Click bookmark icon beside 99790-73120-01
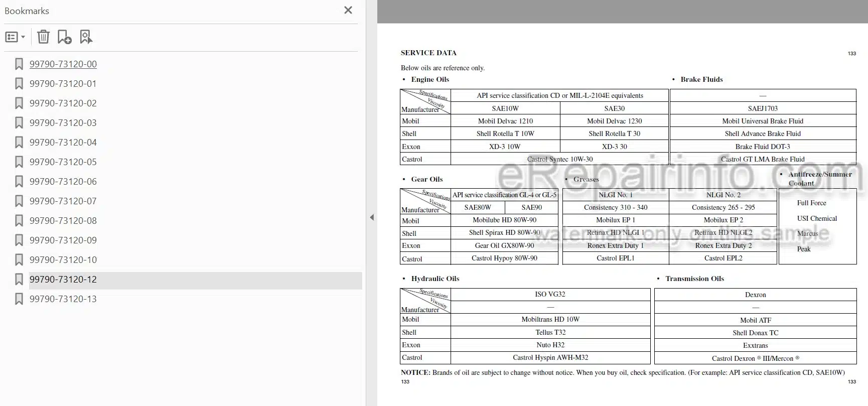868x406 pixels. pos(19,84)
